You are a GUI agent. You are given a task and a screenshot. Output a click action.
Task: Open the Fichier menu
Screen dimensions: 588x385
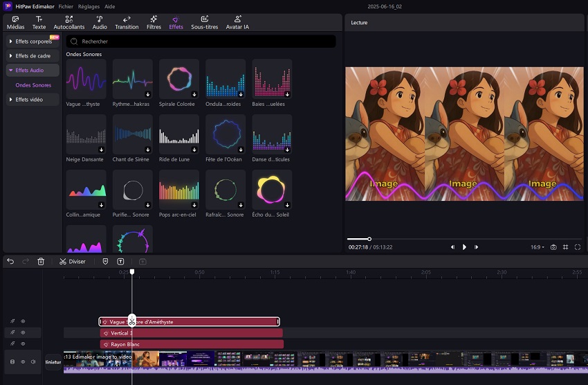pyautogui.click(x=66, y=6)
